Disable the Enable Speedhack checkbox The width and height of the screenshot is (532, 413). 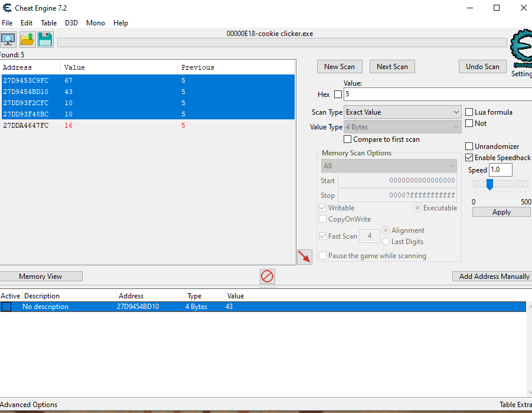[469, 158]
